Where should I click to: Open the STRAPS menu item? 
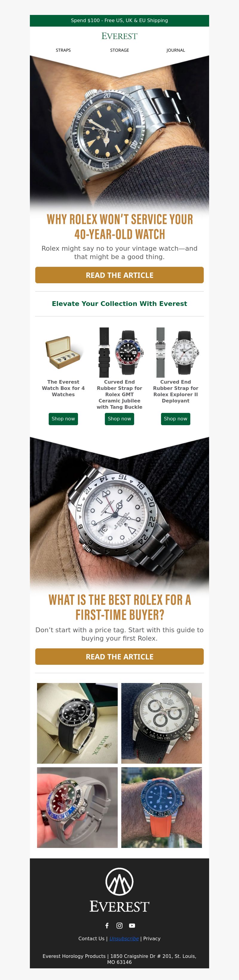point(63,50)
